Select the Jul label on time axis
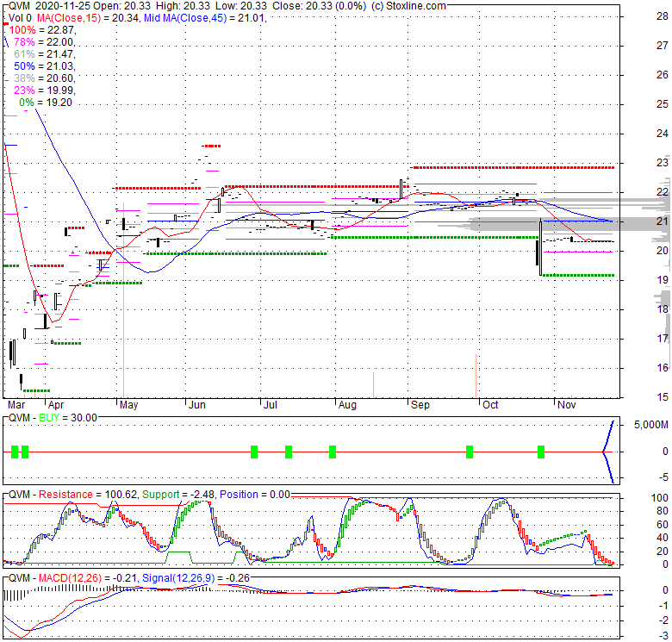672x642 pixels. click(271, 405)
